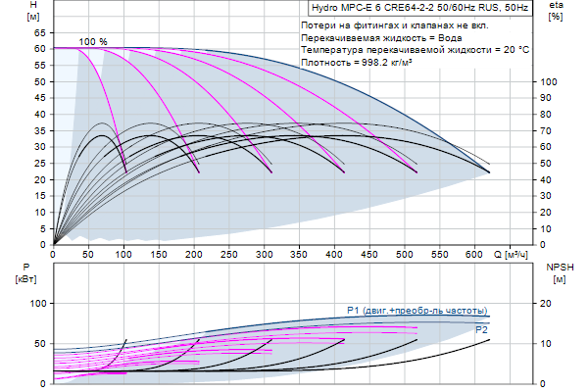Click the 600 tick on the Q axis

tap(474, 255)
